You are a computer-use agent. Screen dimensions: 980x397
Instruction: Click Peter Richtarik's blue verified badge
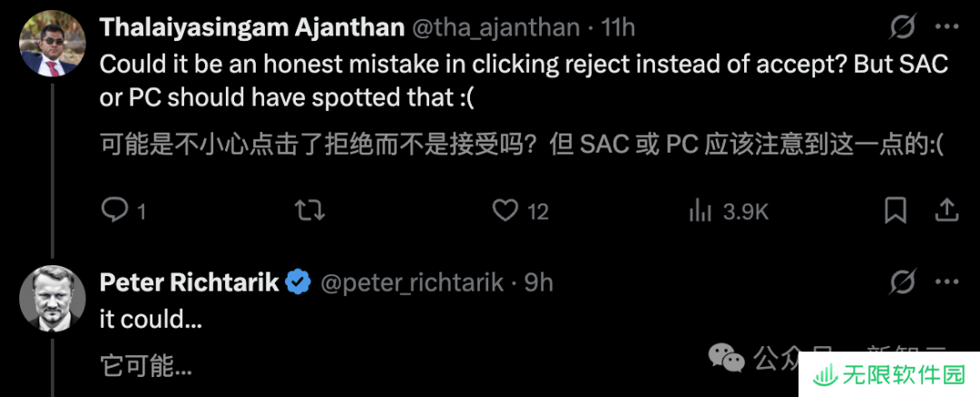[x=299, y=283]
